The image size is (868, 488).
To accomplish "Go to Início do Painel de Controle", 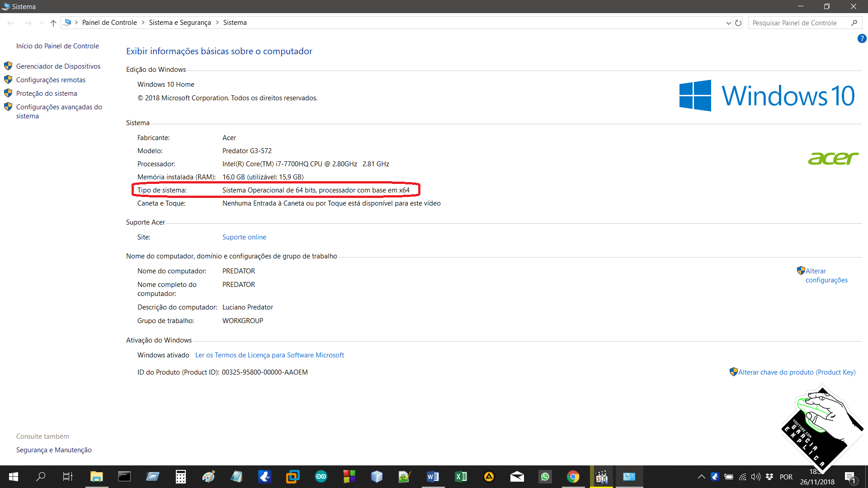I will coord(57,46).
